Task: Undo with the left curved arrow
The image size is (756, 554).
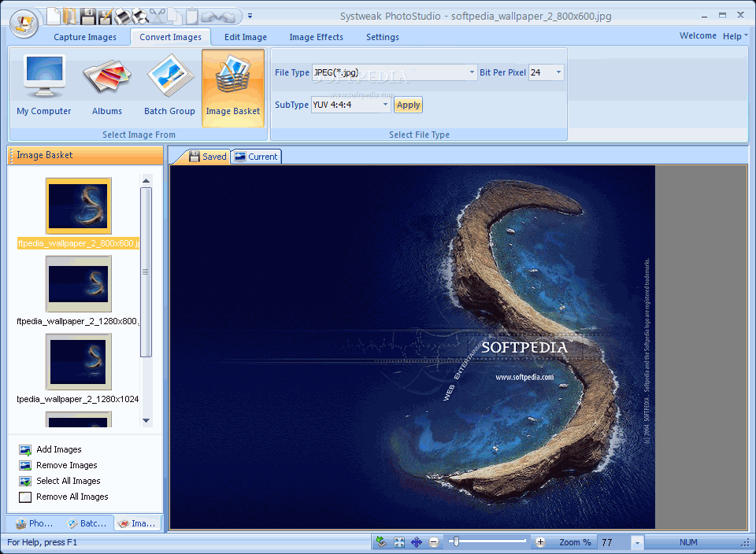Action: click(x=209, y=17)
